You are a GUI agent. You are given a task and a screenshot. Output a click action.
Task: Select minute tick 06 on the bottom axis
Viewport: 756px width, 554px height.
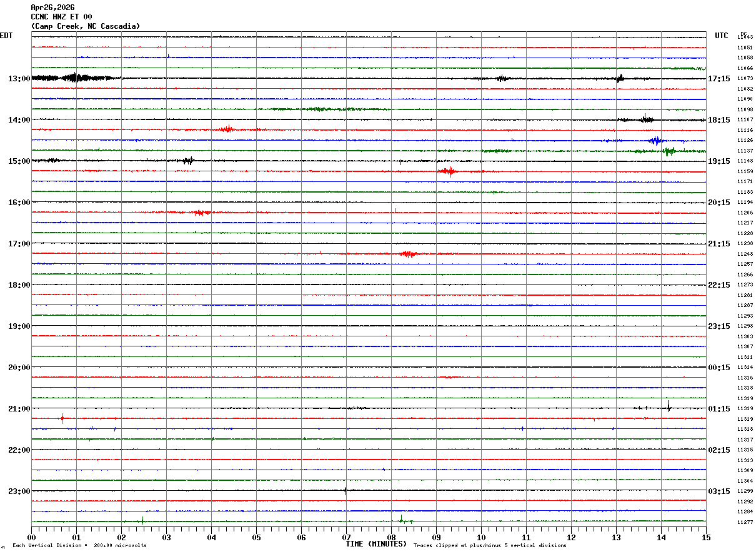tap(301, 537)
